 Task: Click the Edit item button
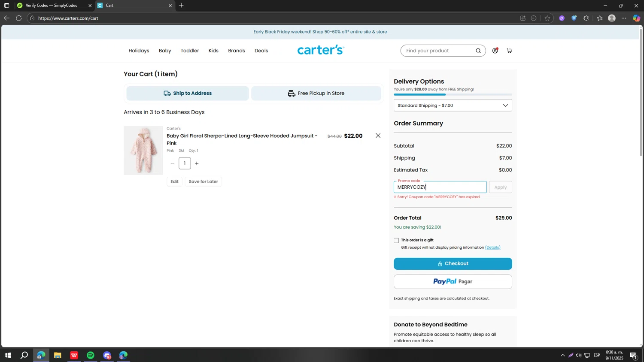coord(174,181)
